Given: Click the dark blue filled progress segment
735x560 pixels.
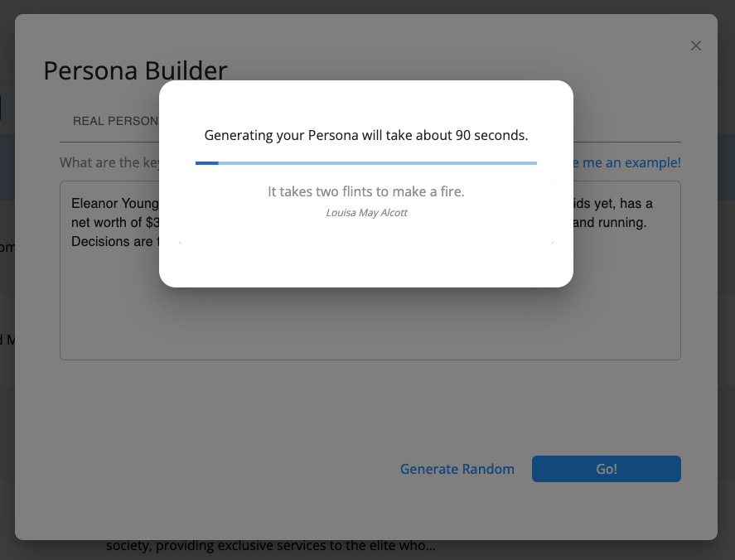Looking at the screenshot, I should (206, 163).
